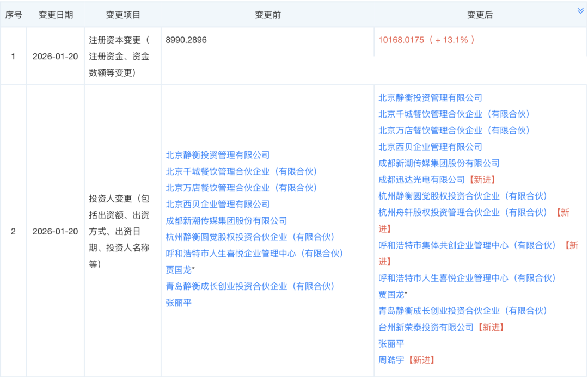Open 台州新荣泰投资有限公司 link
The image size is (588, 377).
pos(426,327)
